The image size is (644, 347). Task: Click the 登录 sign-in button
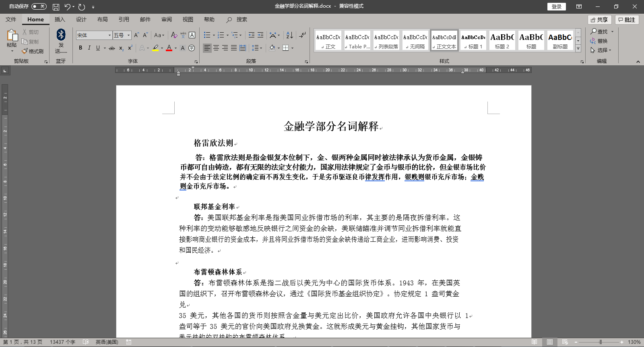557,6
